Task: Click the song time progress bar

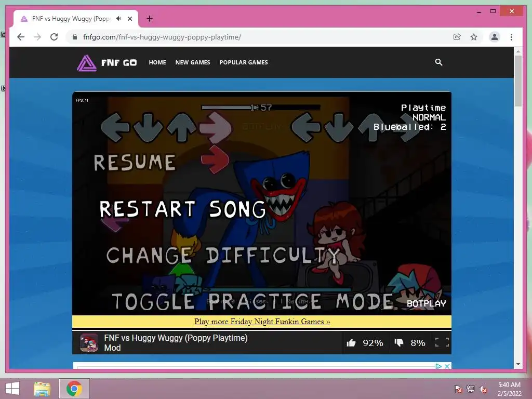Action: (261, 108)
